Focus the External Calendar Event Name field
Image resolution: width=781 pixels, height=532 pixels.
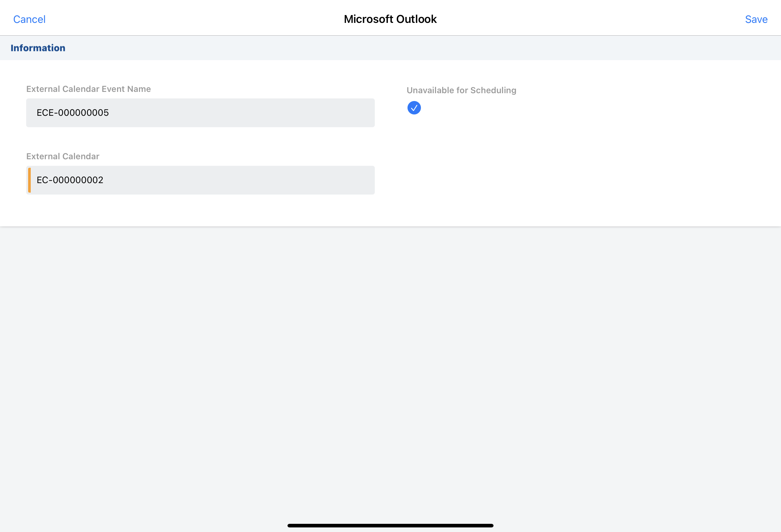(200, 112)
